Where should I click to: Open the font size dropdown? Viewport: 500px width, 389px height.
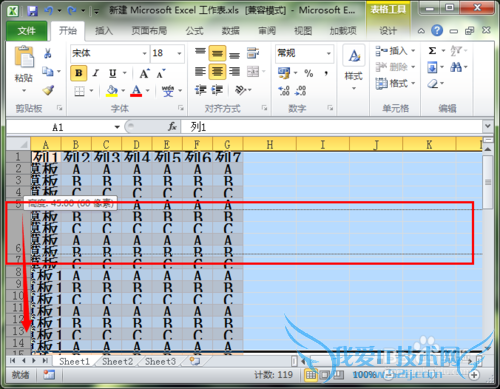click(x=179, y=53)
